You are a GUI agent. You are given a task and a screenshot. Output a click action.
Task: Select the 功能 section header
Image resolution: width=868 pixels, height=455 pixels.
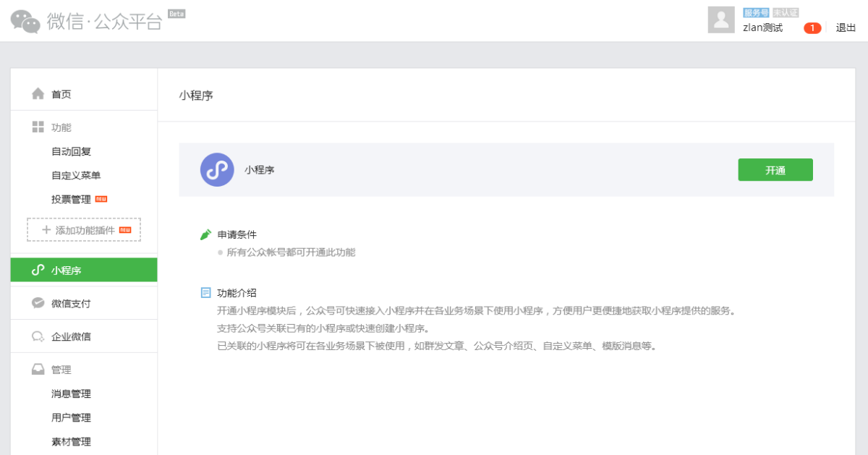[x=61, y=127]
